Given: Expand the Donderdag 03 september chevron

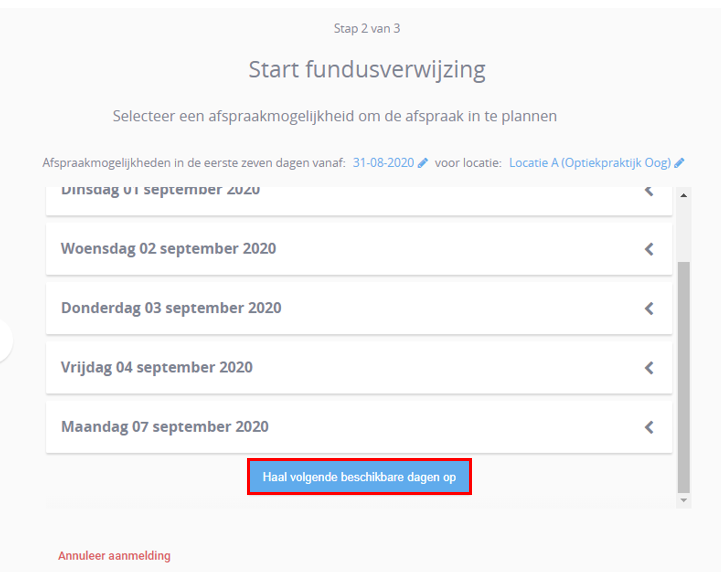Looking at the screenshot, I should tap(649, 309).
